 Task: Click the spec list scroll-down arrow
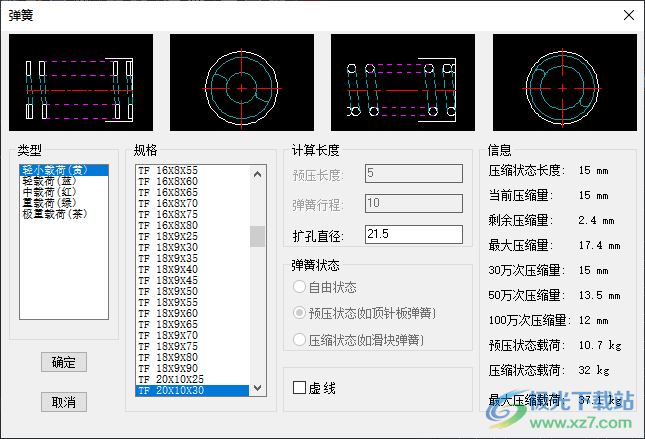[x=258, y=388]
